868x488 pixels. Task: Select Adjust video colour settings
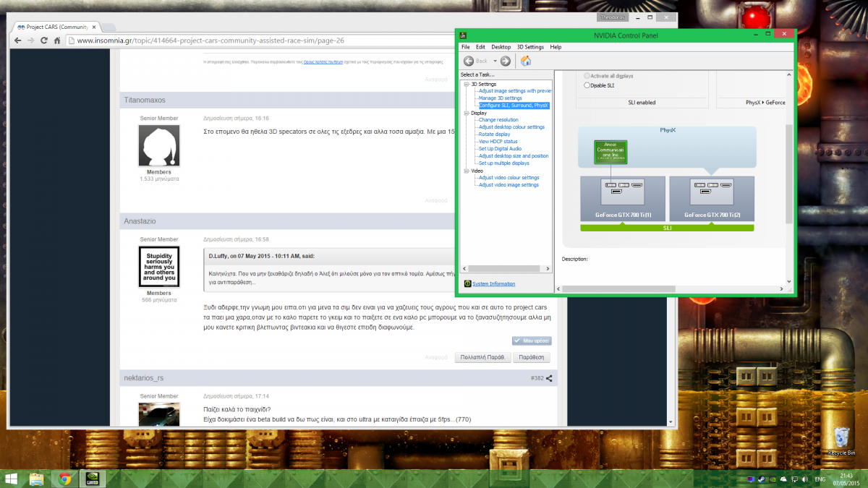[509, 178]
